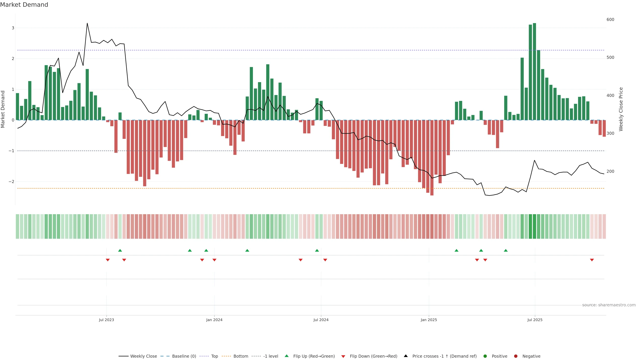The image size is (644, 362).
Task: Click Flip Down red triangle legend icon
Action: [343, 356]
